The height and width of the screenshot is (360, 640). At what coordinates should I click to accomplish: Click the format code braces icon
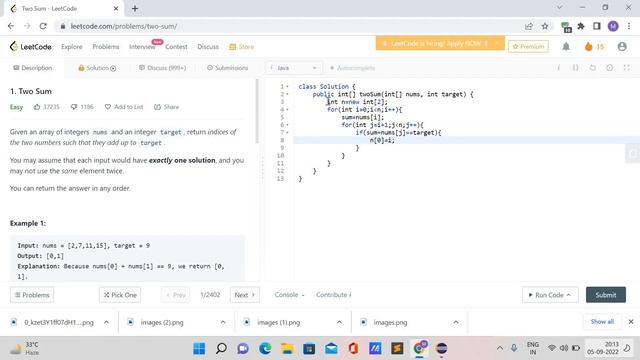pos(575,68)
